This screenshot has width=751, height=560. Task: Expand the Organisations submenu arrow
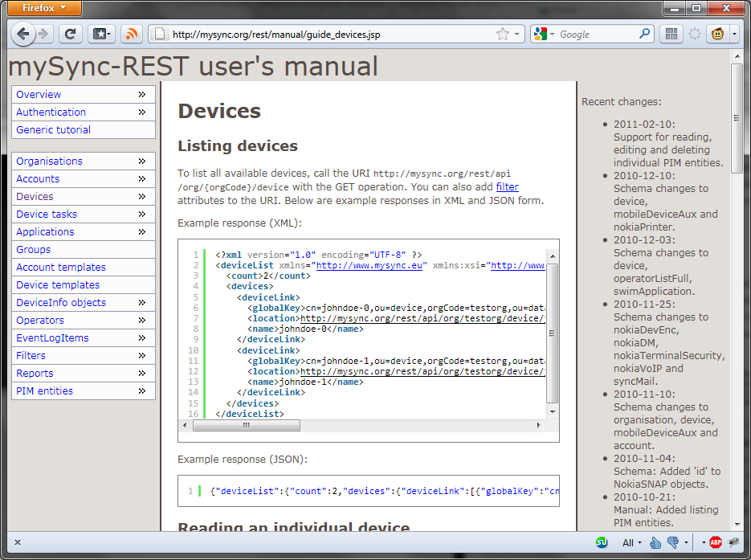point(142,161)
